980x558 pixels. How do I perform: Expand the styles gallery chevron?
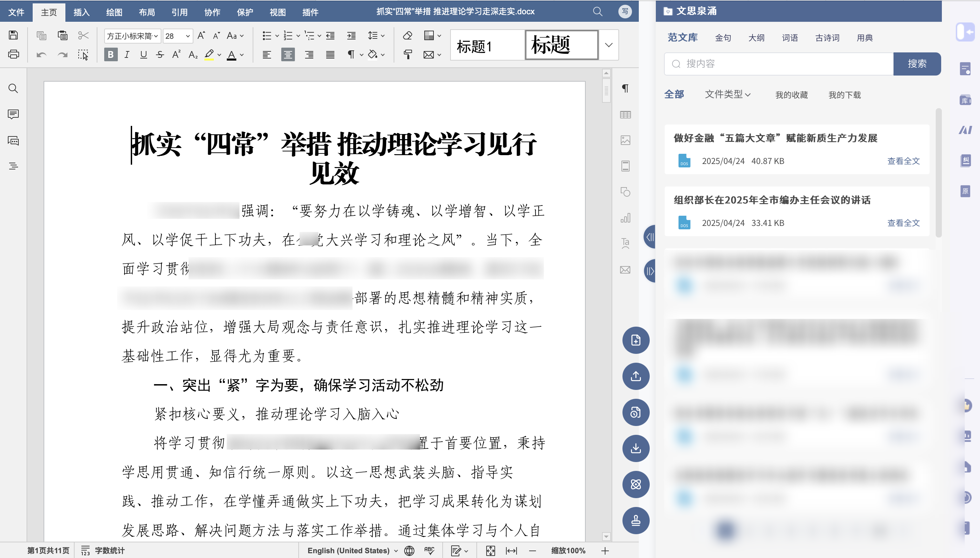click(x=609, y=45)
